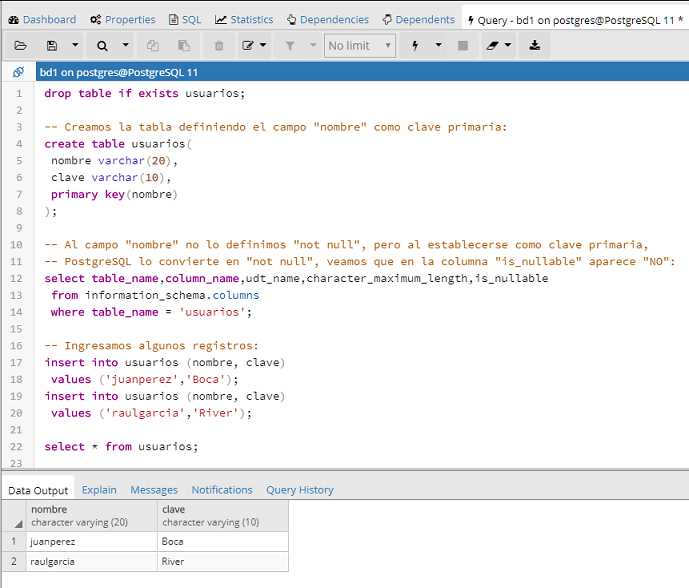Click the 'clave varchar(10),' code line

(x=111, y=178)
